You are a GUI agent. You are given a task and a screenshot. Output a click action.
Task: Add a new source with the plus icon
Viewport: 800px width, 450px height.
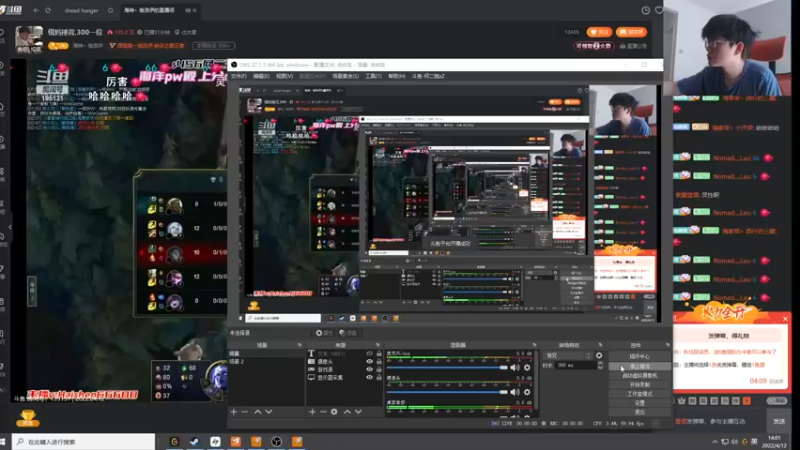pos(312,412)
